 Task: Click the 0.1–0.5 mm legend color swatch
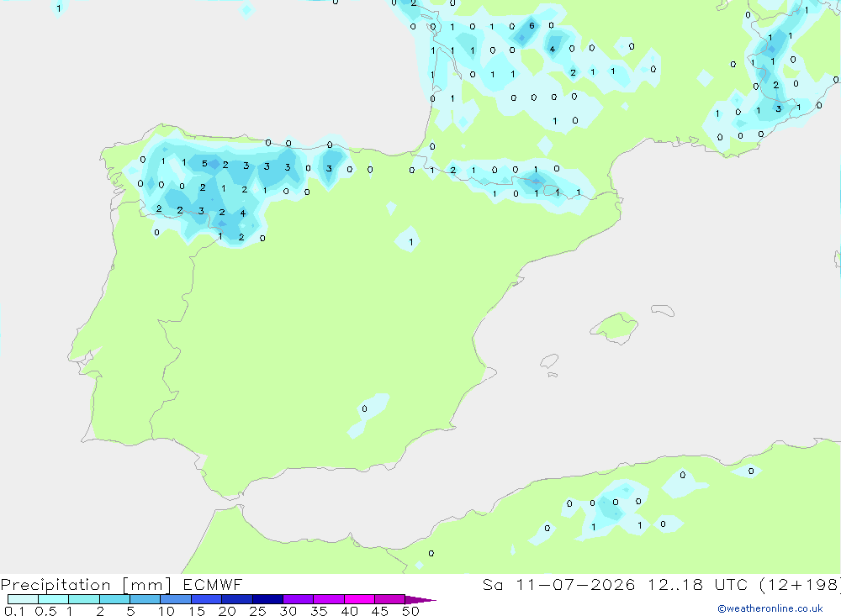[x=23, y=599]
